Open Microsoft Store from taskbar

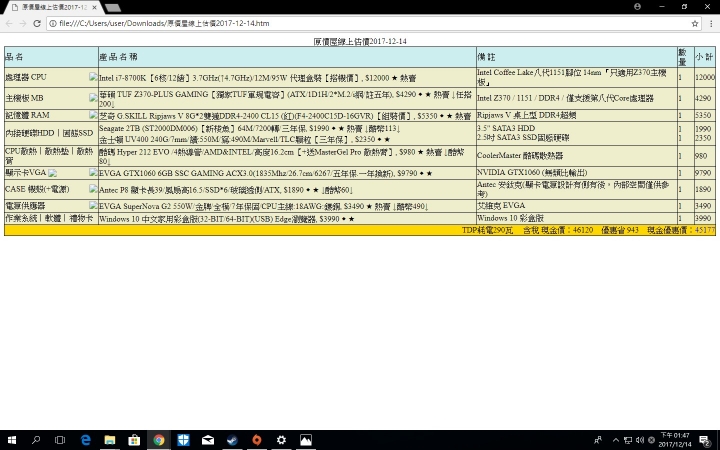point(134,440)
